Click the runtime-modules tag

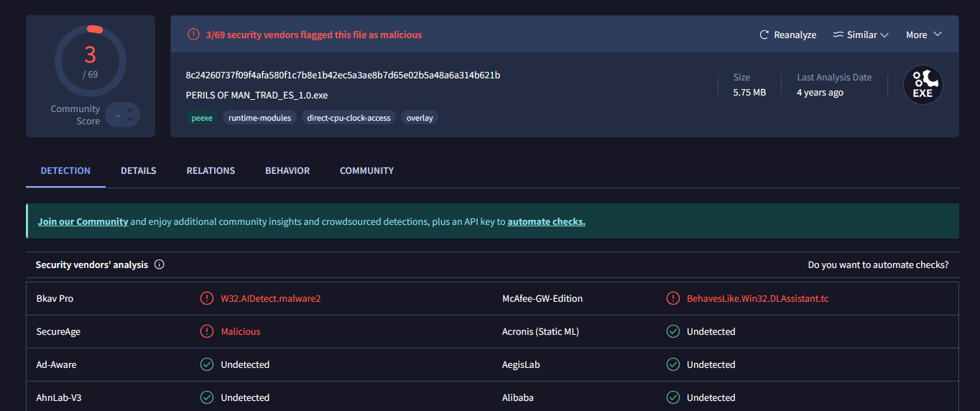(x=260, y=118)
